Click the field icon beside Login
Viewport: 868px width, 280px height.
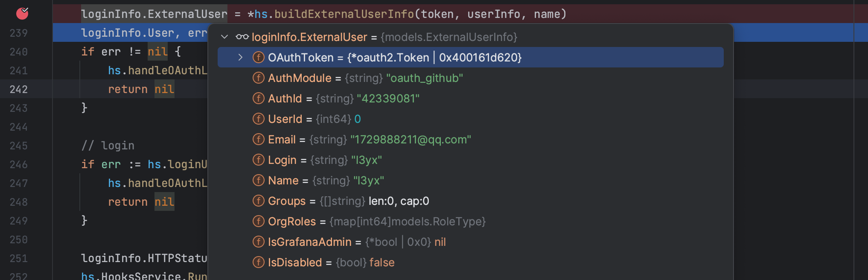tap(259, 160)
